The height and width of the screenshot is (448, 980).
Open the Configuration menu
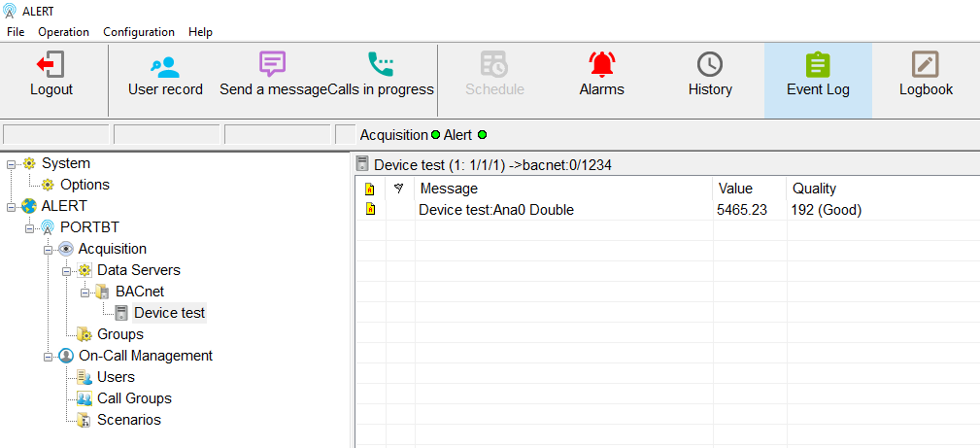139,32
